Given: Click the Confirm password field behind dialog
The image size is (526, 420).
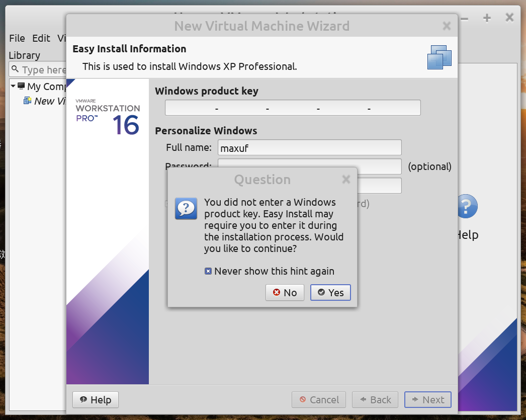Looking at the screenshot, I should pos(379,186).
